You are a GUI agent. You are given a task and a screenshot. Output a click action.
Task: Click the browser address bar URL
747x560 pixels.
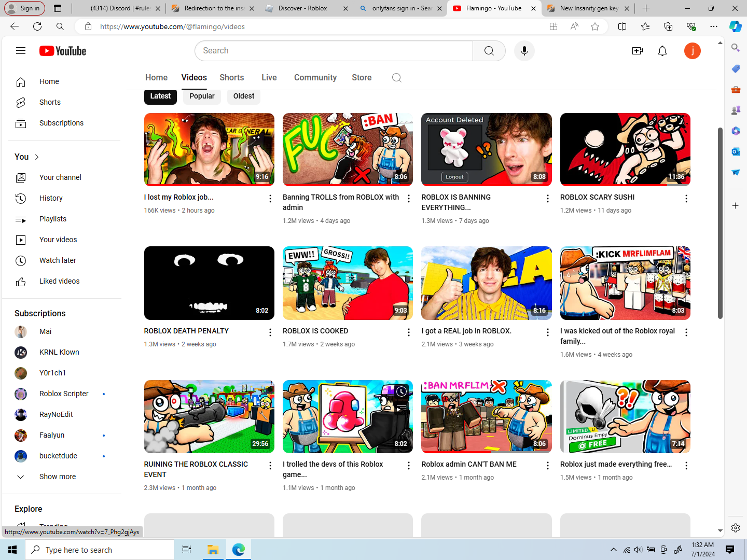(x=172, y=26)
